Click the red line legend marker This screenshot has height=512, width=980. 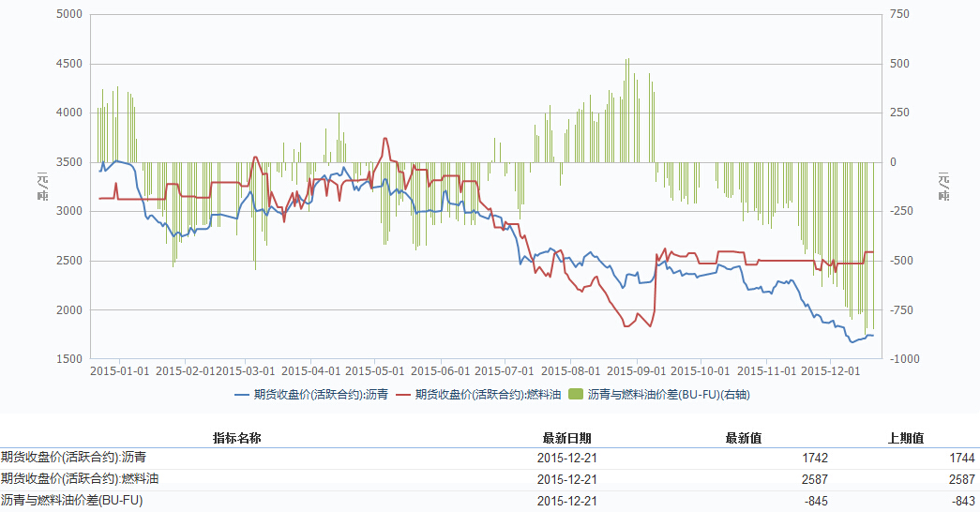(x=403, y=395)
